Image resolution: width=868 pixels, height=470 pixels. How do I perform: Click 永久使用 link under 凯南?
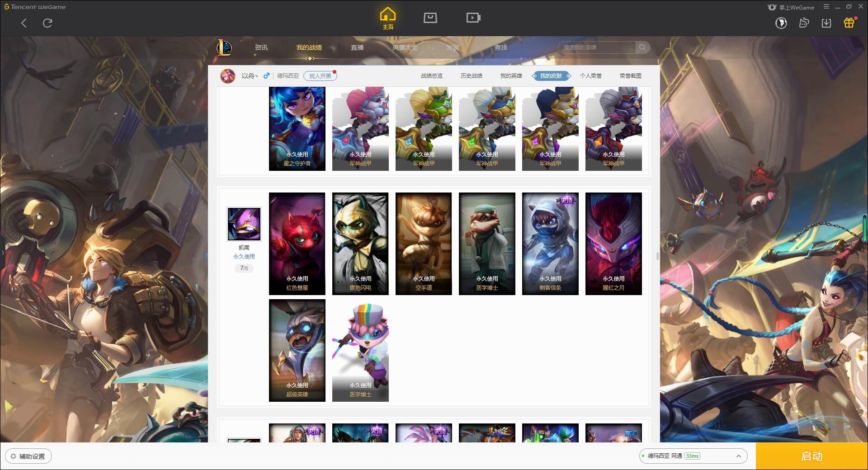244,257
